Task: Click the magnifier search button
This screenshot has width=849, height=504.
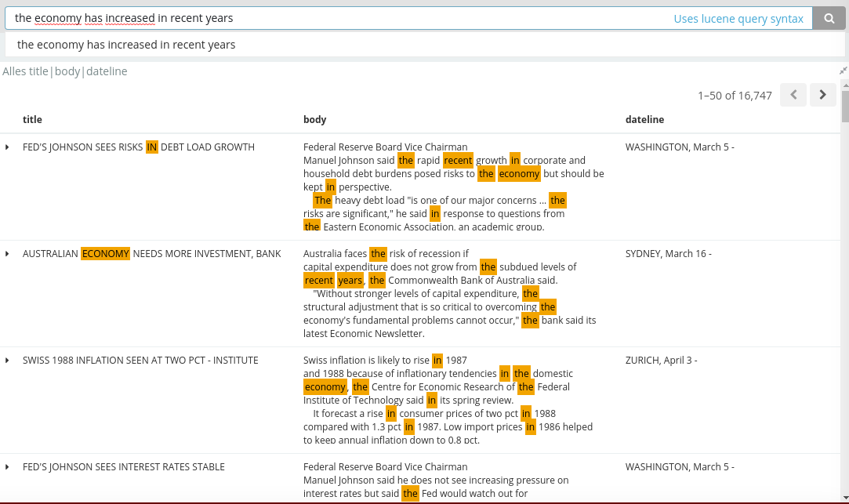Action: click(x=829, y=18)
